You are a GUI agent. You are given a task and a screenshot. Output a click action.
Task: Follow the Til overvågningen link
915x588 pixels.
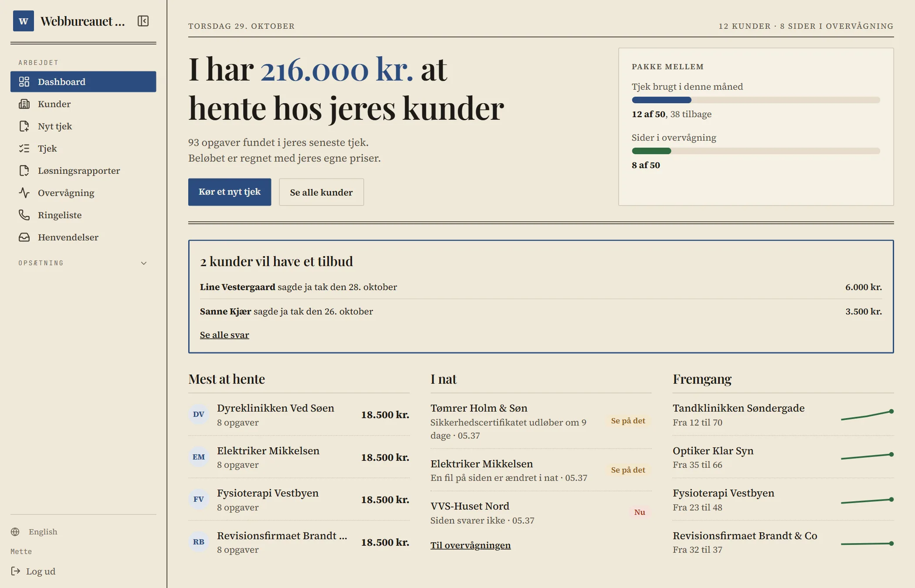point(471,545)
